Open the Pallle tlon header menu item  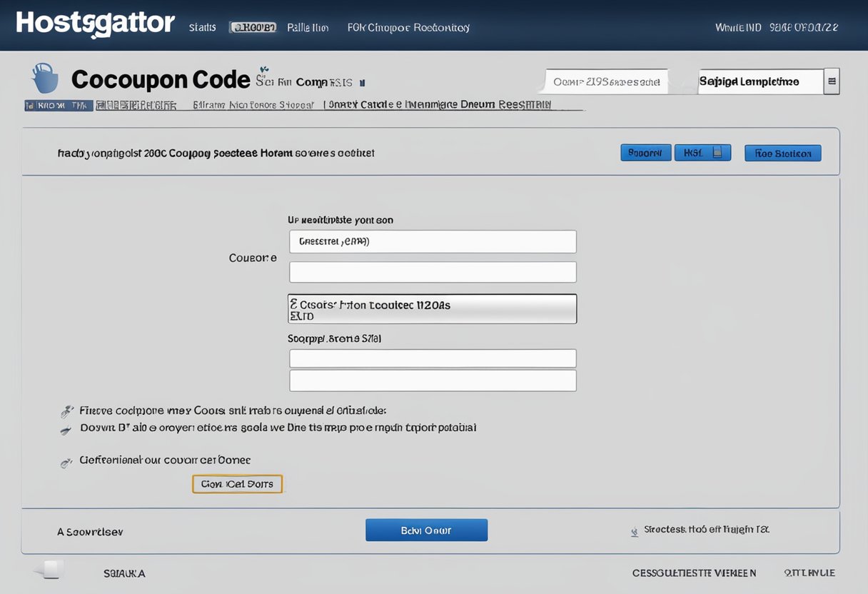pyautogui.click(x=308, y=27)
